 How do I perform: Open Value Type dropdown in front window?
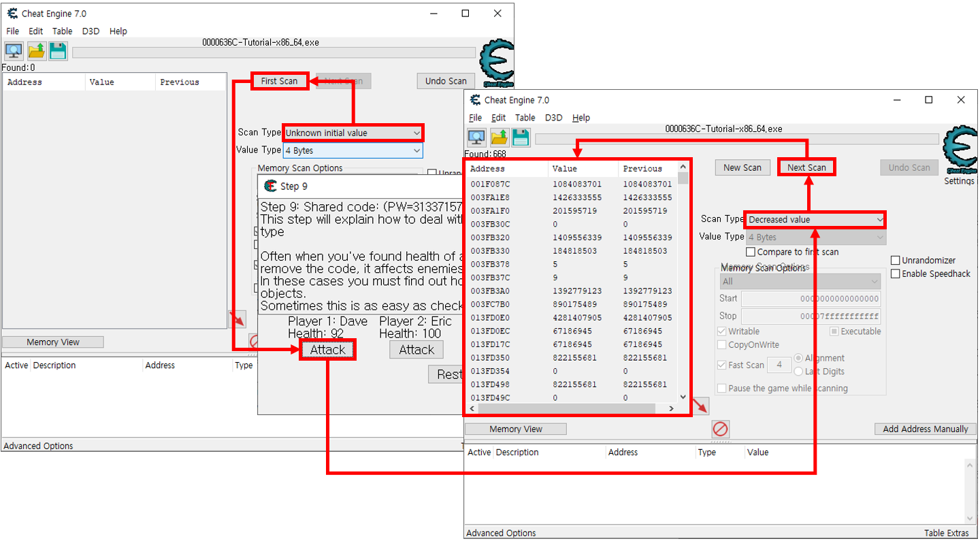(816, 237)
